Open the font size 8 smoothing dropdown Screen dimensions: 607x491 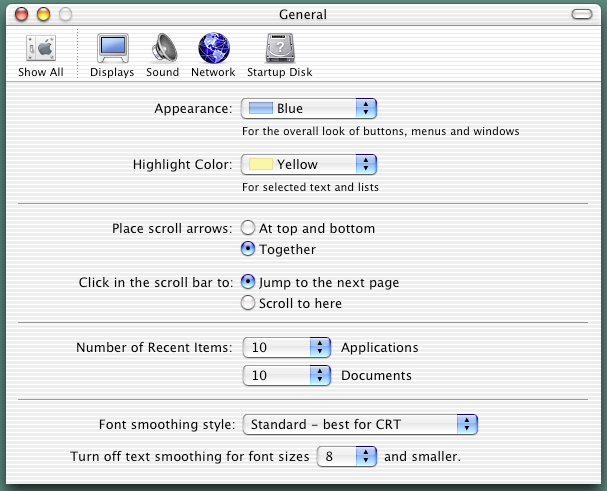click(x=346, y=456)
